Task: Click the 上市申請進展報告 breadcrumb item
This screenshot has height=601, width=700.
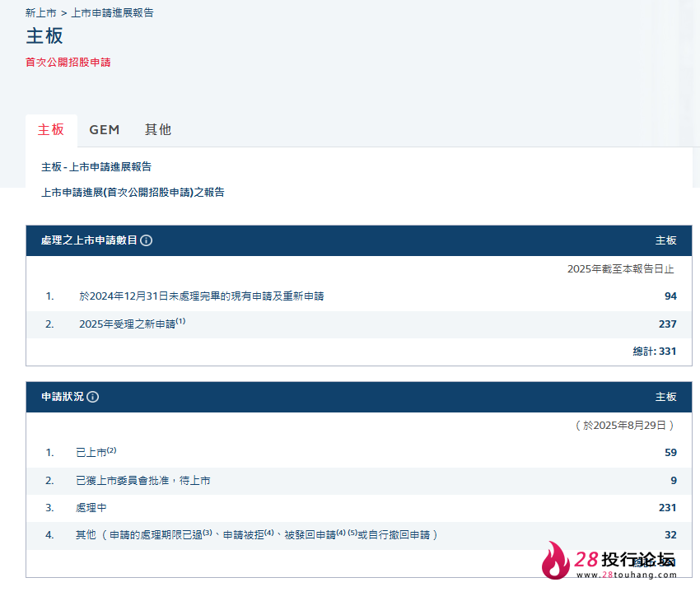Action: point(112,12)
